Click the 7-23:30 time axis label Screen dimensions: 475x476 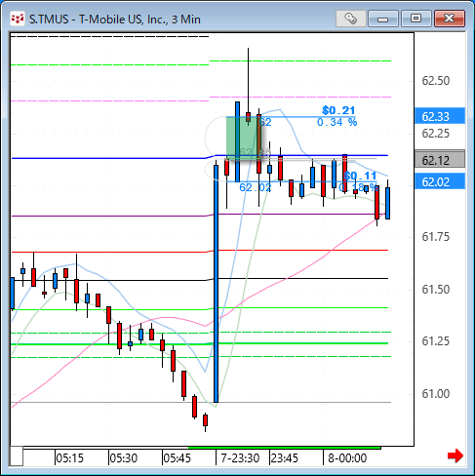pos(240,458)
